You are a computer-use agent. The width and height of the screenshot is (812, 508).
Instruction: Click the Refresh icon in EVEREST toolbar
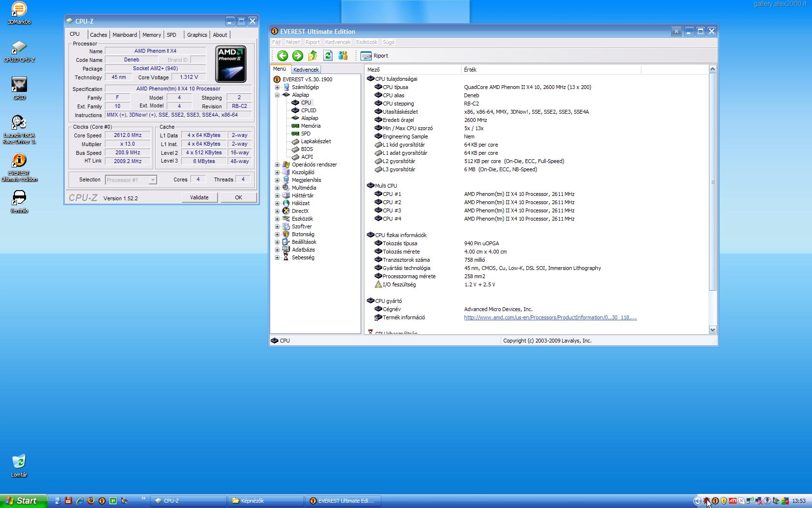[x=328, y=56]
